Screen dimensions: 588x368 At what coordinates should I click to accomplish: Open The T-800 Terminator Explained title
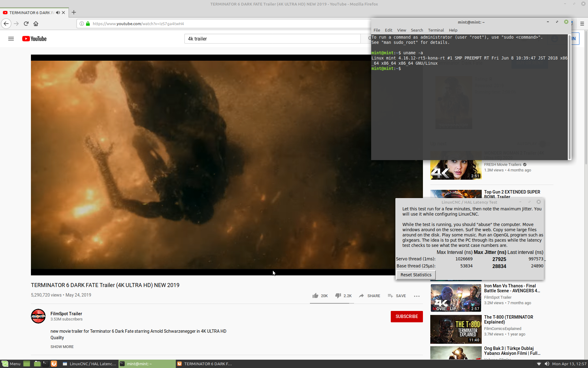[x=509, y=320]
